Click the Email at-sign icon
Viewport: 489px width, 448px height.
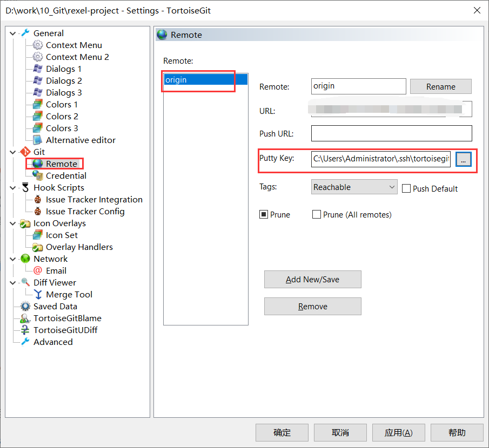[38, 270]
